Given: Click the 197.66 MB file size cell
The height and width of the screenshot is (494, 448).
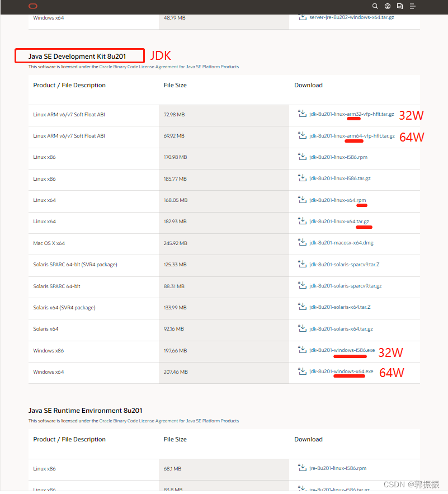Looking at the screenshot, I should point(224,351).
